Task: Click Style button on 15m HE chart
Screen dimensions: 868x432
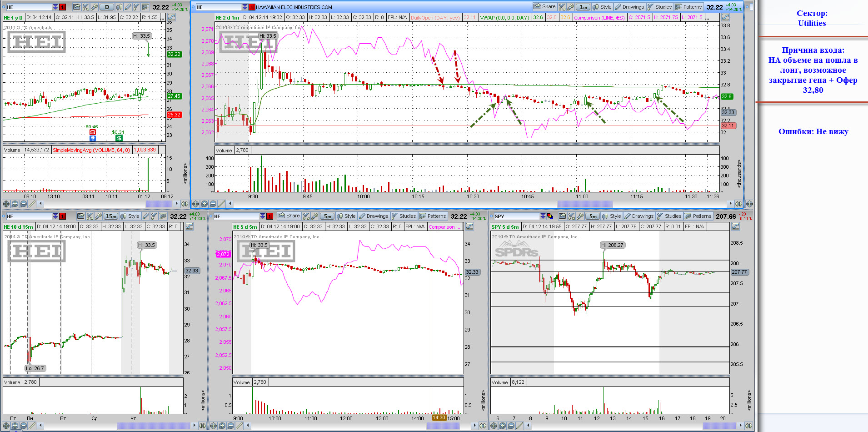Action: tap(130, 216)
